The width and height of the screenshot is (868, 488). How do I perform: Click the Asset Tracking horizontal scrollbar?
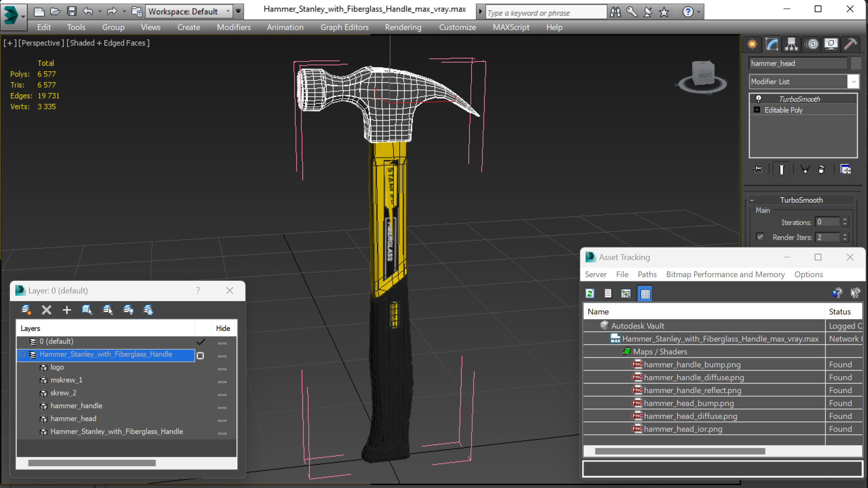tap(680, 451)
